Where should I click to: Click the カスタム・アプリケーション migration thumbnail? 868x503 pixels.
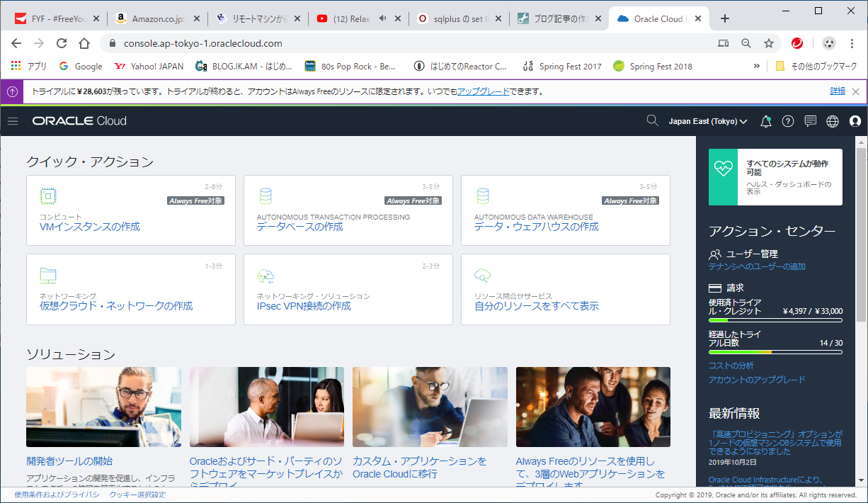(x=430, y=407)
